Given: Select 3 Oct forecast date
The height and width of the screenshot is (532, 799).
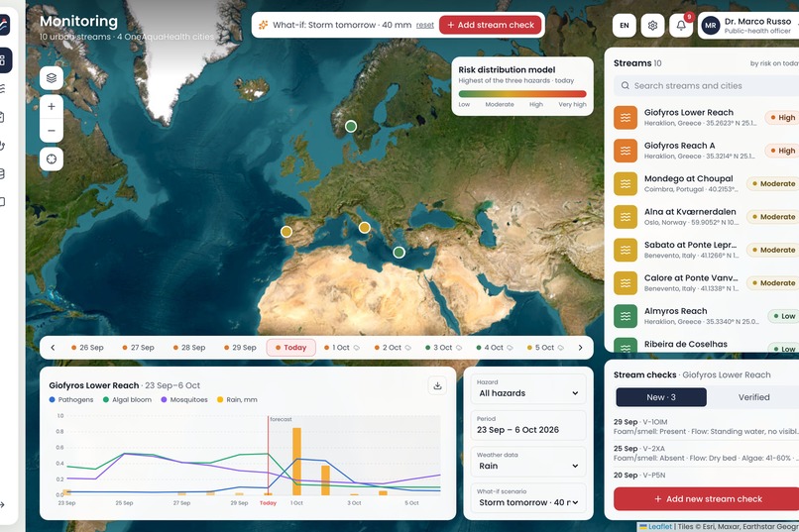Looking at the screenshot, I should click(443, 348).
